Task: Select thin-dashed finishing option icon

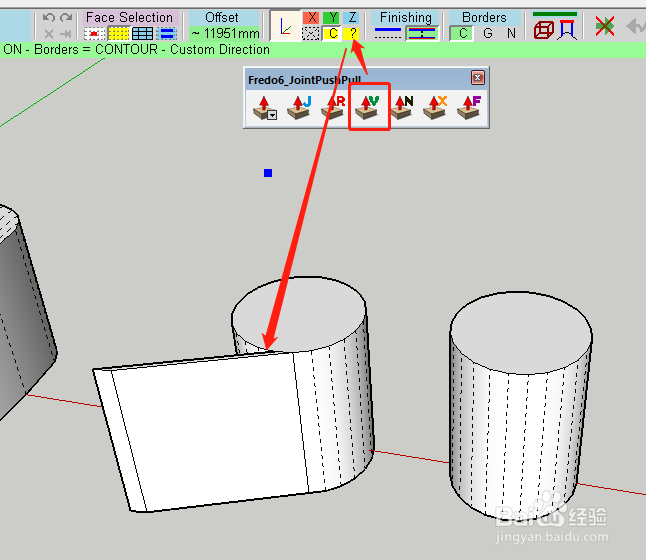Action: tap(388, 33)
